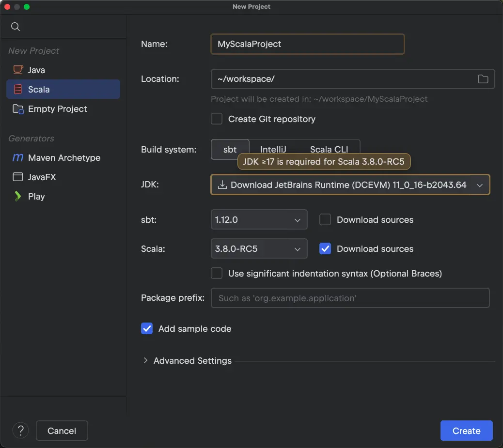Click the Empty Project folder icon

(18, 109)
